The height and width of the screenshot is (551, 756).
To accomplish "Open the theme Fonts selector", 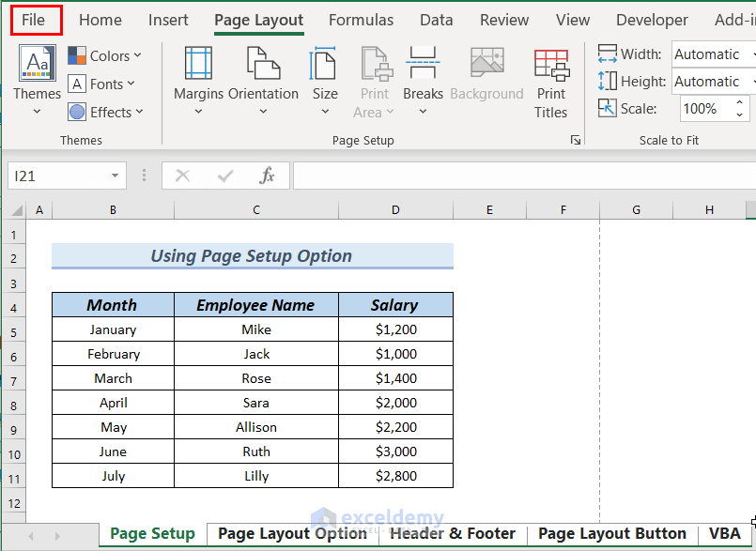I will coord(103,84).
